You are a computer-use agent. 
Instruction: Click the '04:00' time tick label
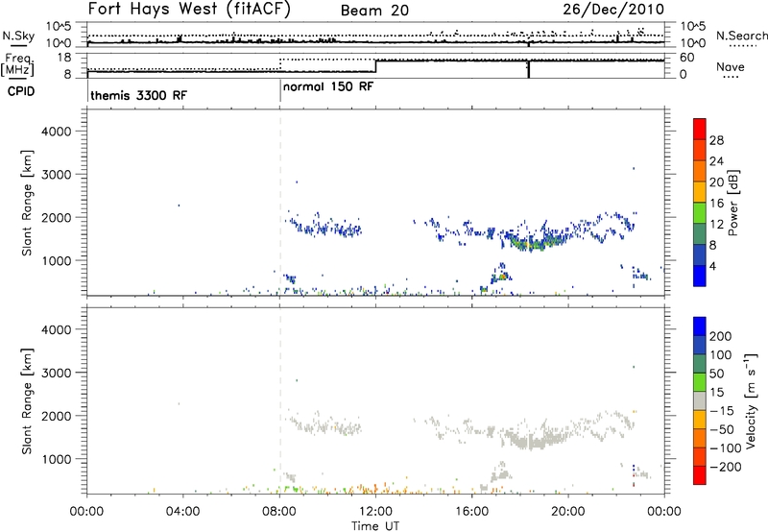182,512
